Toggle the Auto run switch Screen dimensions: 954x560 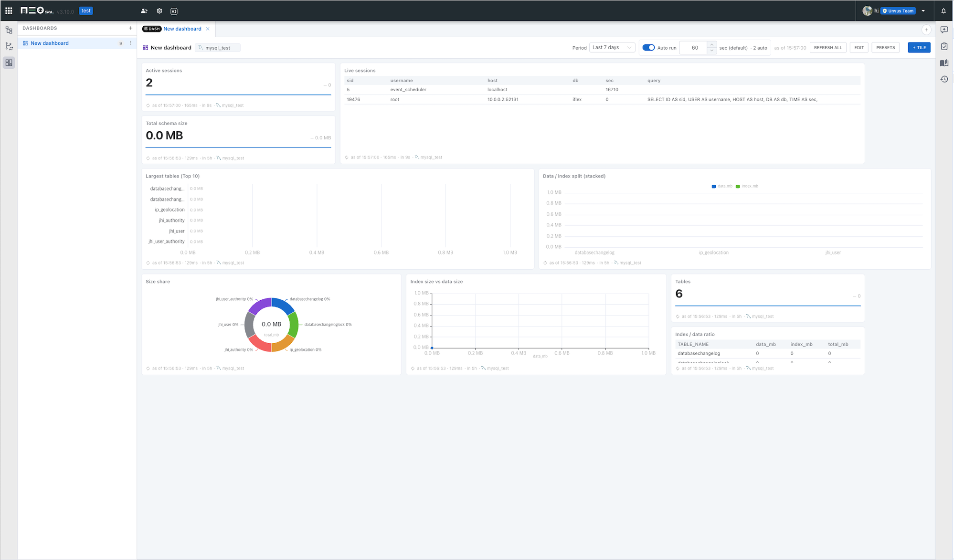pos(648,48)
